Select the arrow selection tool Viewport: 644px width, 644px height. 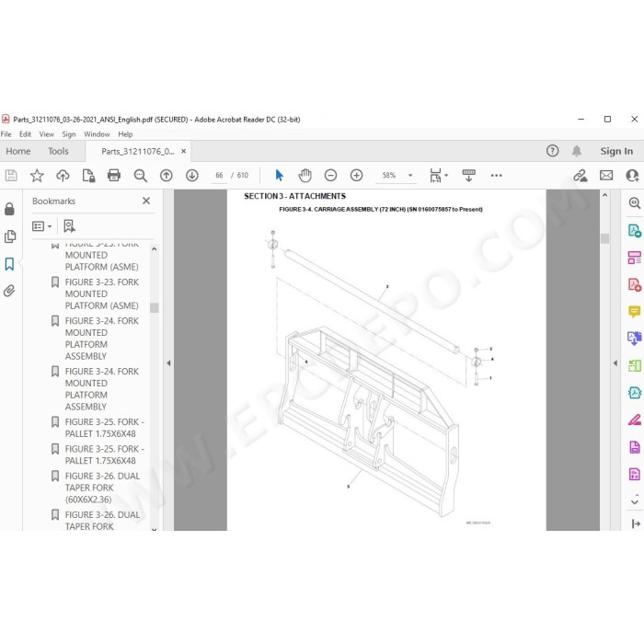[280, 176]
